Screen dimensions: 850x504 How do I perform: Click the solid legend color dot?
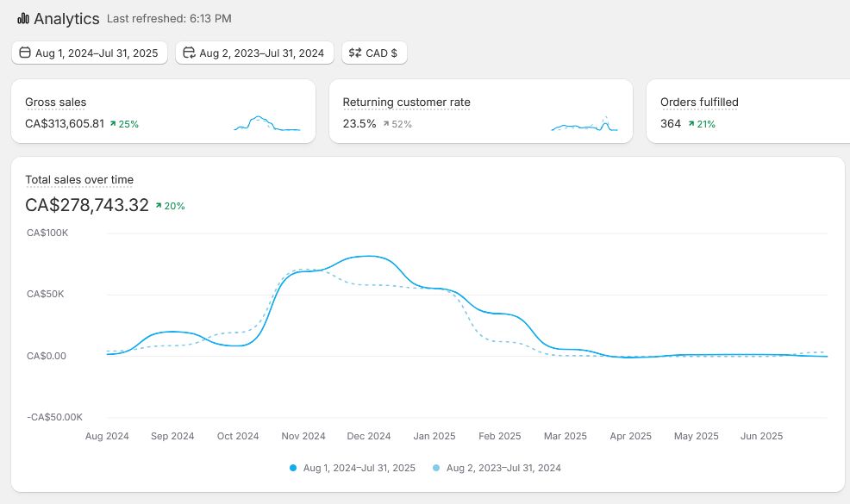[x=293, y=468]
